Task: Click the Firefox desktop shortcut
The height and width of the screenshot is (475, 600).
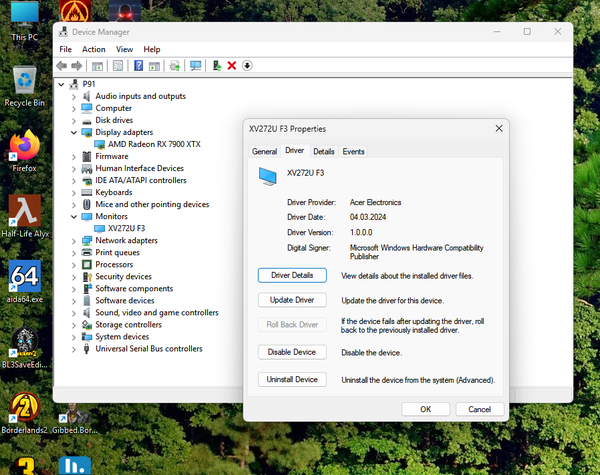Action: [x=24, y=151]
